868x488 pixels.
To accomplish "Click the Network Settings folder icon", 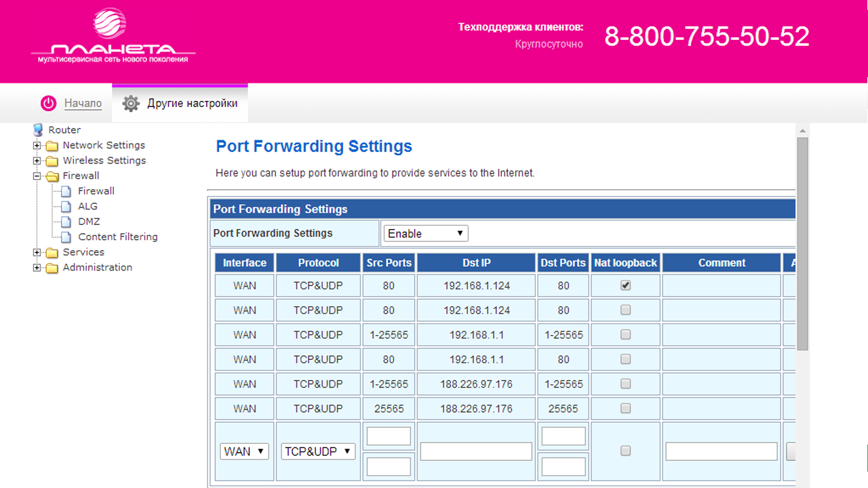I will (x=52, y=145).
